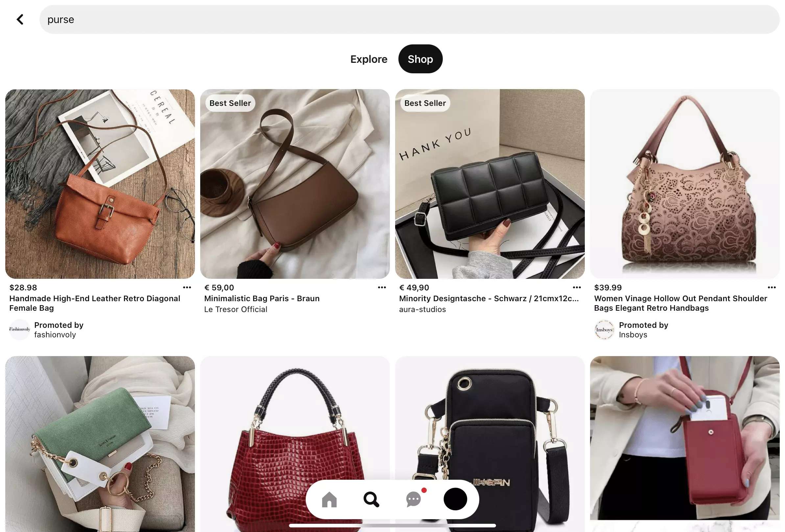
Task: Open options for Women Vintage Shoulder Bag listing
Action: [x=772, y=288]
